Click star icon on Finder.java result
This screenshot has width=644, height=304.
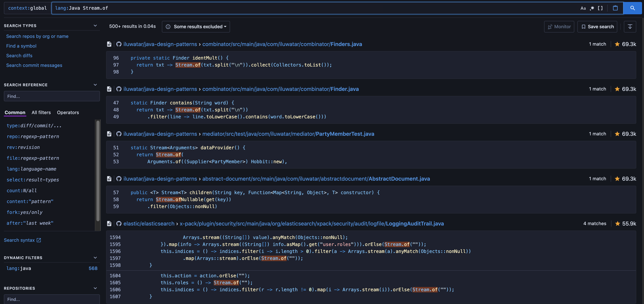pyautogui.click(x=617, y=89)
